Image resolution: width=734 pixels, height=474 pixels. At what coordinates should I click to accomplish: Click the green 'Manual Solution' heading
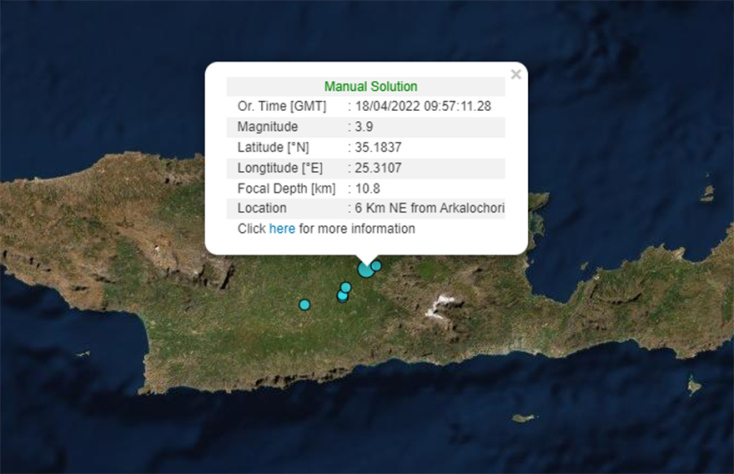[x=370, y=87]
